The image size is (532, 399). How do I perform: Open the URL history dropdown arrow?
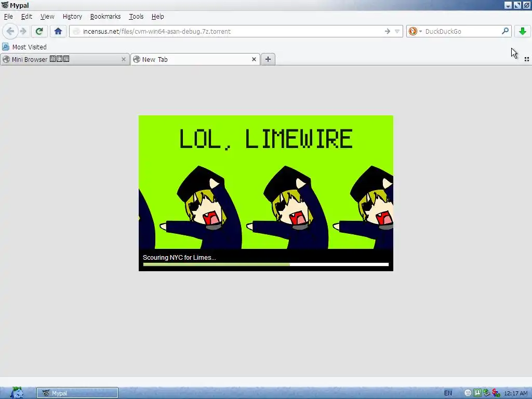(x=397, y=31)
